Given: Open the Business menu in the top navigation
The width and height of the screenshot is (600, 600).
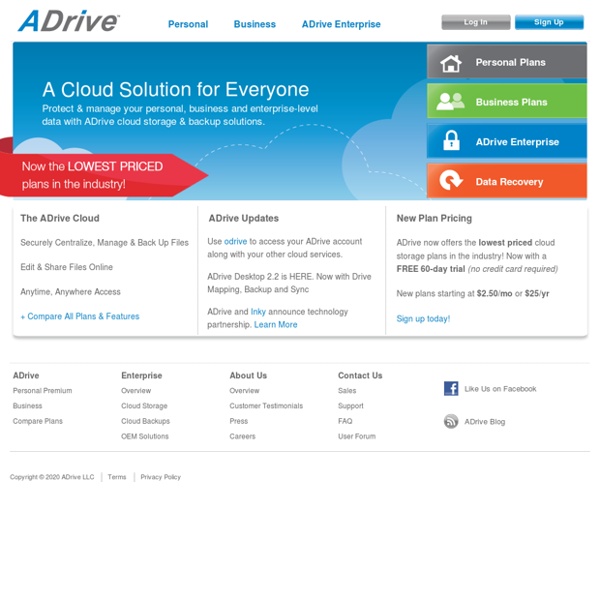Looking at the screenshot, I should click(255, 24).
